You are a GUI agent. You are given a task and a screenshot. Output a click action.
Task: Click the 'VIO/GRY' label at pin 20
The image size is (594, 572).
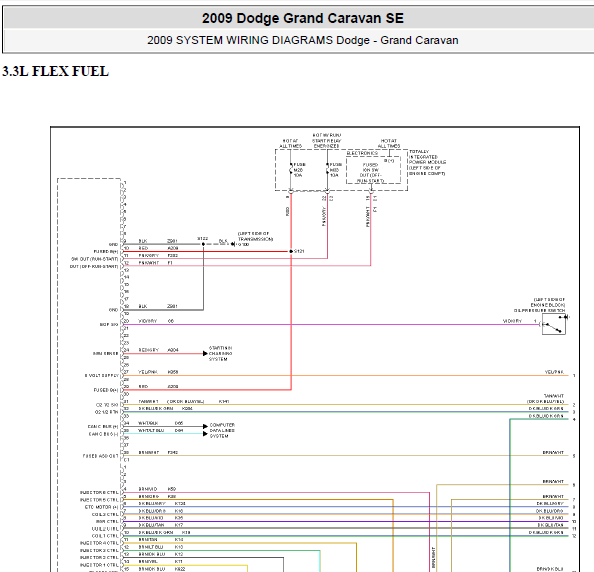coord(148,321)
